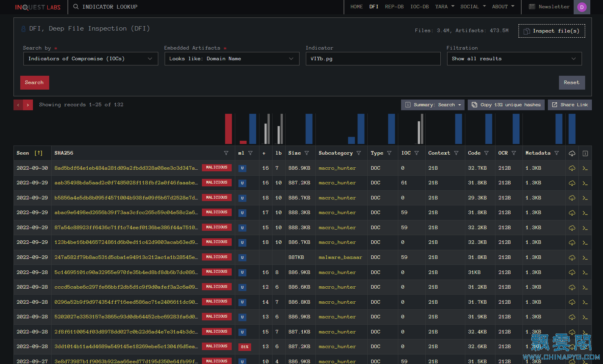
Task: Open terminal icon for row 5c14695101c90a32
Action: (585, 272)
